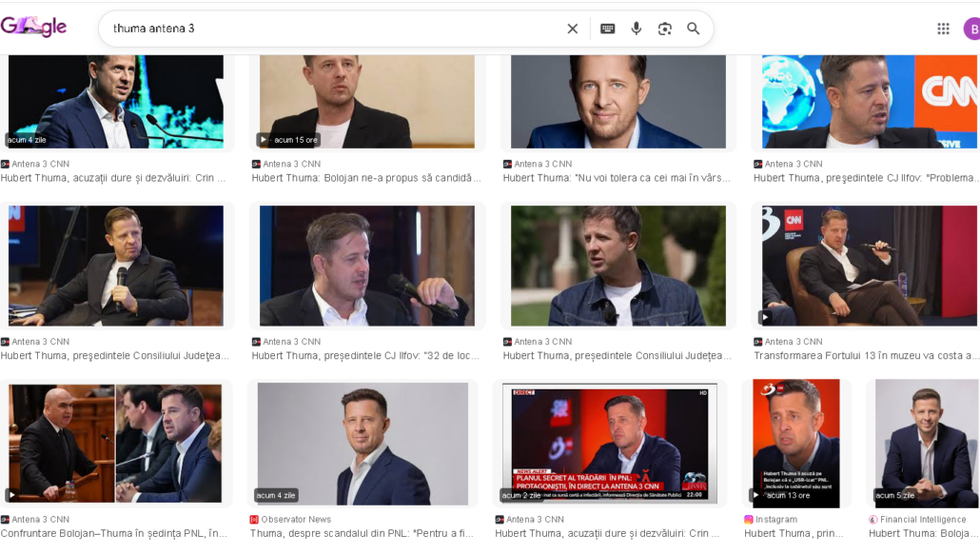Open the on-screen keyboard input tool

pos(607,29)
